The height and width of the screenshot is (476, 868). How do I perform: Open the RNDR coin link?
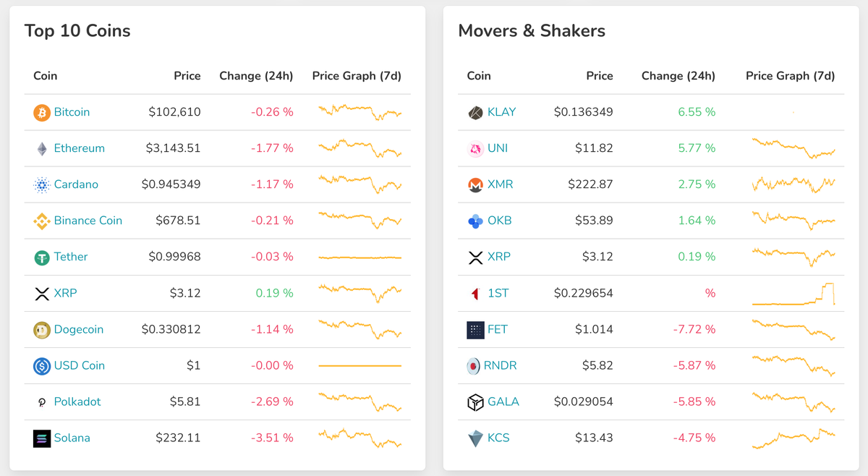point(500,365)
